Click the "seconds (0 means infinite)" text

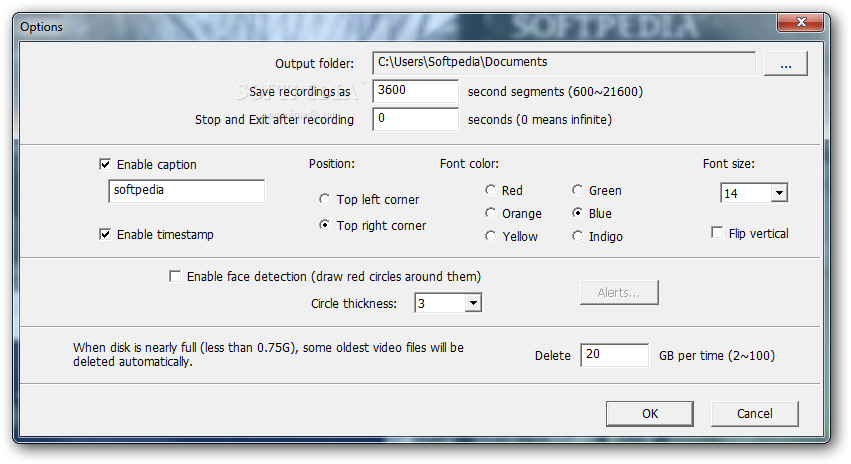[539, 119]
